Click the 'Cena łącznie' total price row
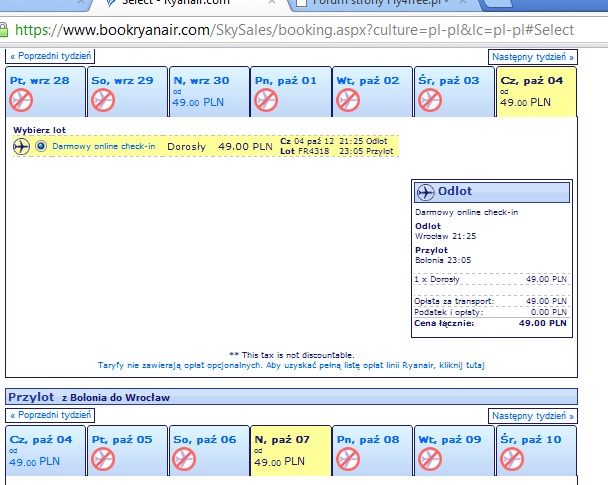 (491, 323)
